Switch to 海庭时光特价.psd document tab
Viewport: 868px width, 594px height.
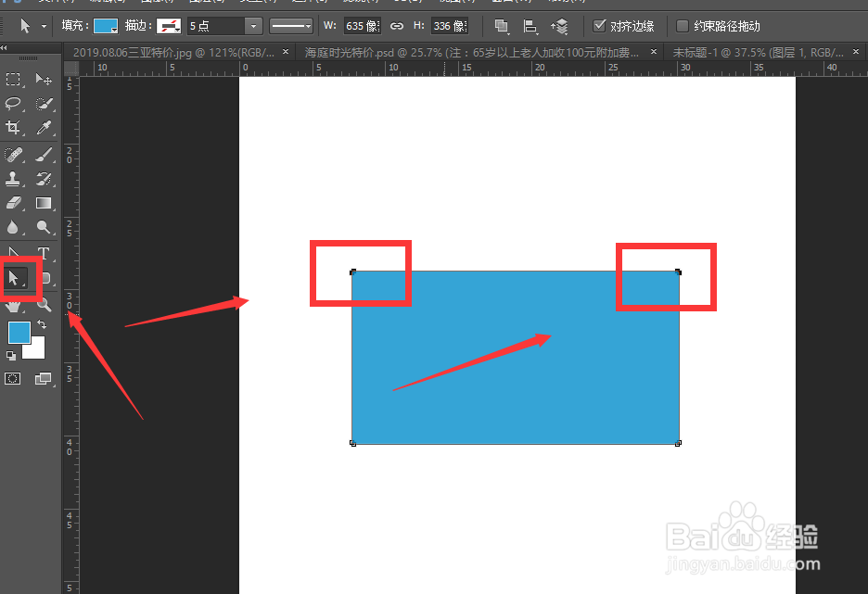coord(472,53)
